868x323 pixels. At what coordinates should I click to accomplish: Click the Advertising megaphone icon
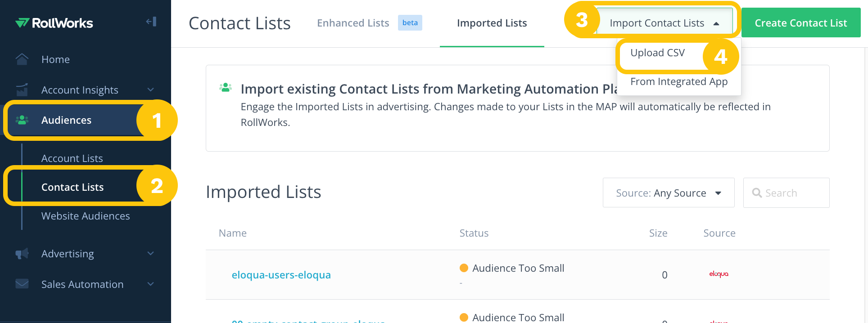click(x=22, y=254)
